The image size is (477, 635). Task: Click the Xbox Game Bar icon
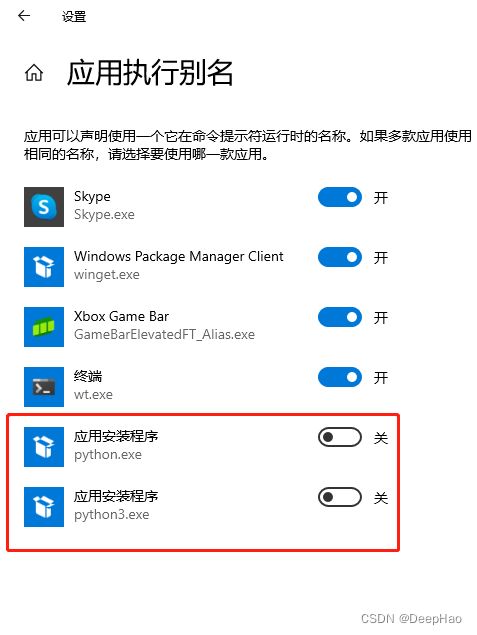coord(44,327)
